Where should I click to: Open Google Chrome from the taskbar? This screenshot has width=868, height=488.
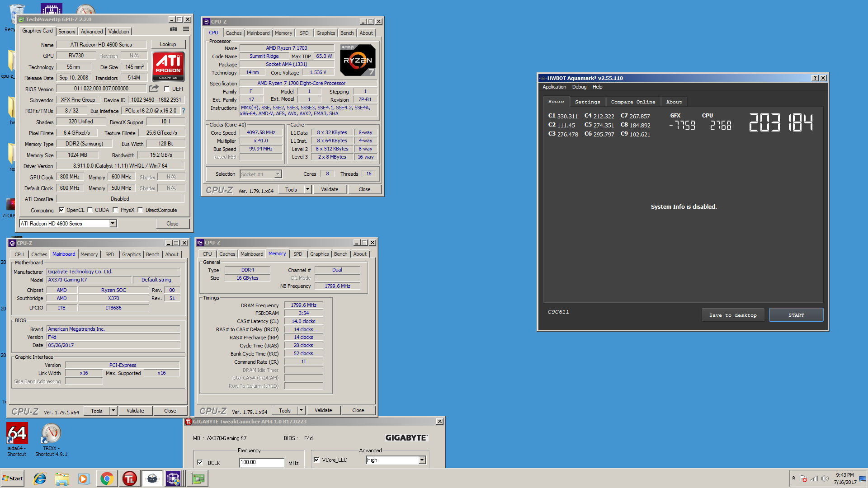click(x=107, y=479)
